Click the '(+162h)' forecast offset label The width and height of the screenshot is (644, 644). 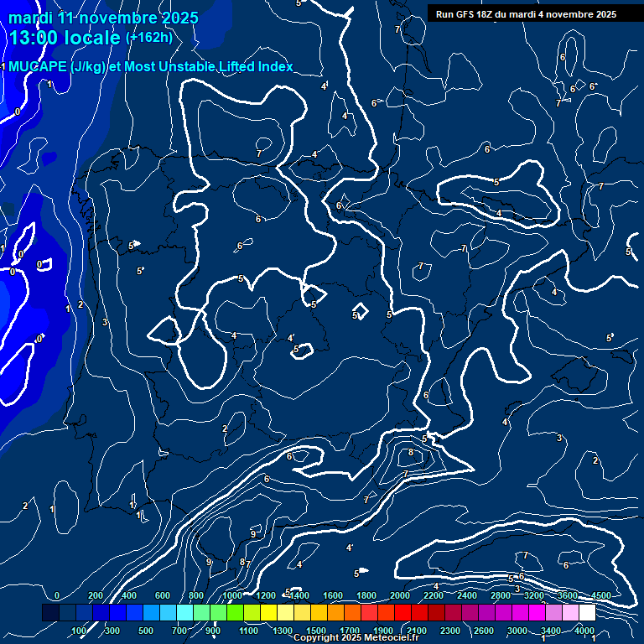point(148,38)
